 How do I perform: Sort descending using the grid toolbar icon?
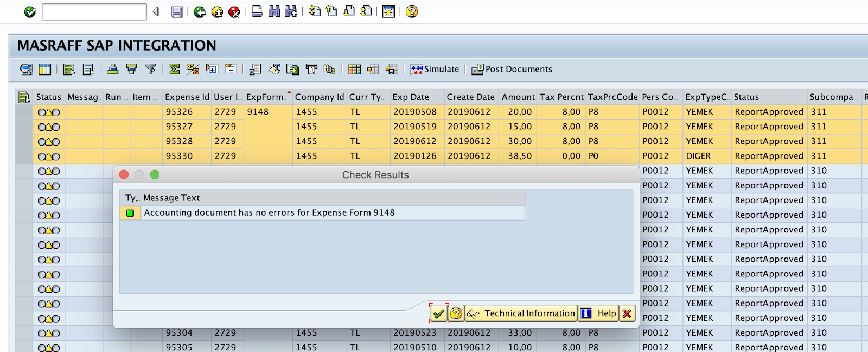(131, 69)
